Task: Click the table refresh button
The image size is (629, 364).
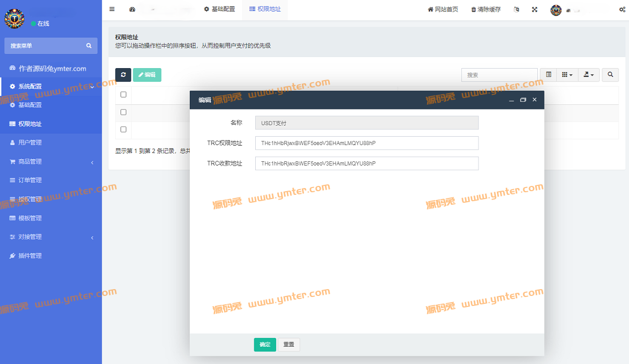Action: point(123,75)
